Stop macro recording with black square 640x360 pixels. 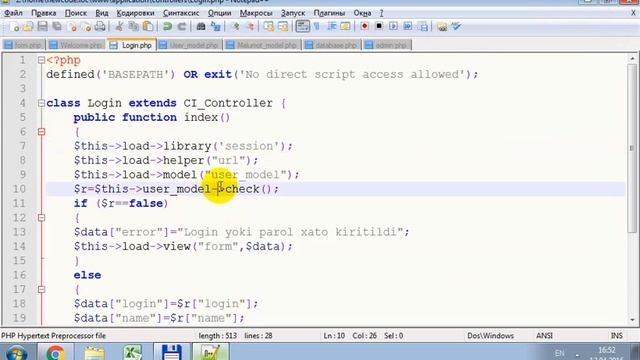pos(379,27)
